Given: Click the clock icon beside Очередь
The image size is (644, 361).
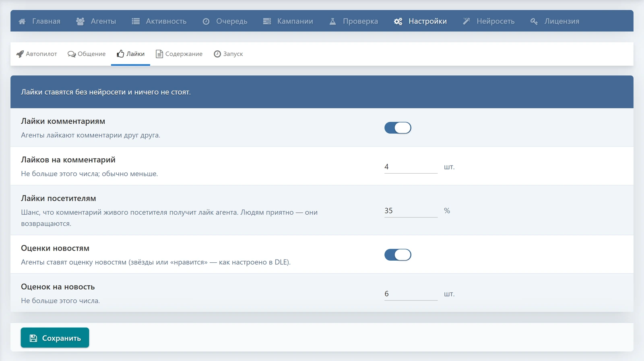Looking at the screenshot, I should click(206, 21).
